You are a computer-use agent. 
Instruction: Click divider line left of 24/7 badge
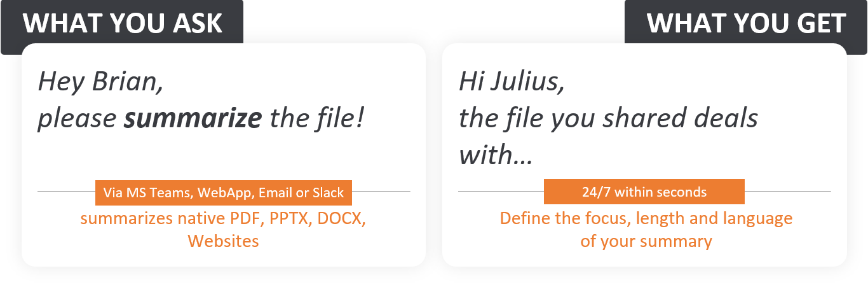pyautogui.click(x=501, y=192)
